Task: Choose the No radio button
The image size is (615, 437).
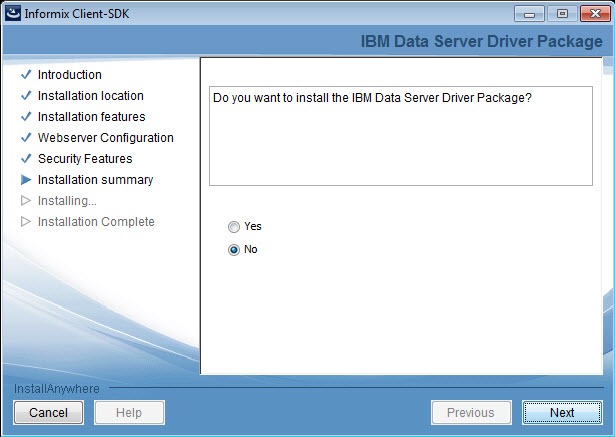Action: point(234,250)
